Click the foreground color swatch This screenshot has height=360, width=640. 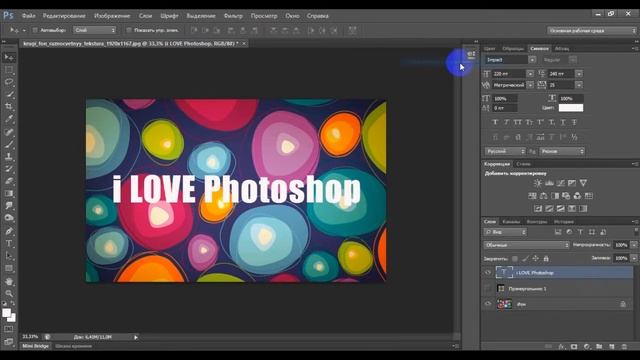pyautogui.click(x=6, y=313)
